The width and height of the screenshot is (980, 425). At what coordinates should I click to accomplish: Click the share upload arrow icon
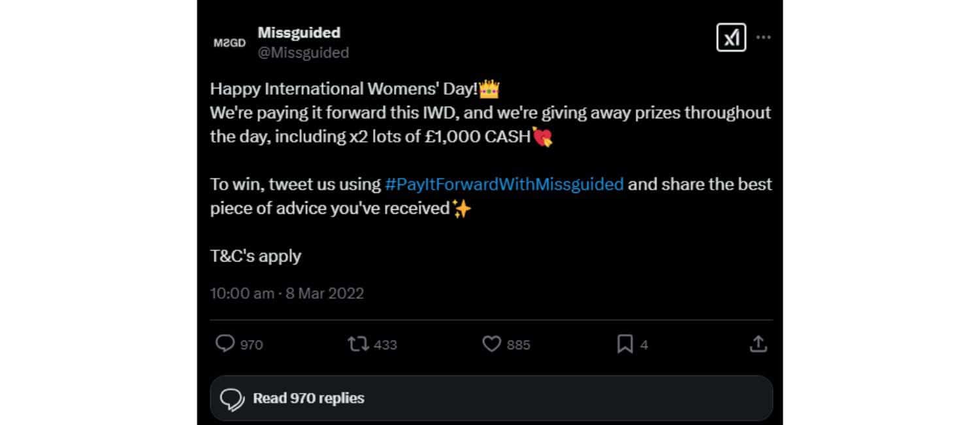[758, 344]
